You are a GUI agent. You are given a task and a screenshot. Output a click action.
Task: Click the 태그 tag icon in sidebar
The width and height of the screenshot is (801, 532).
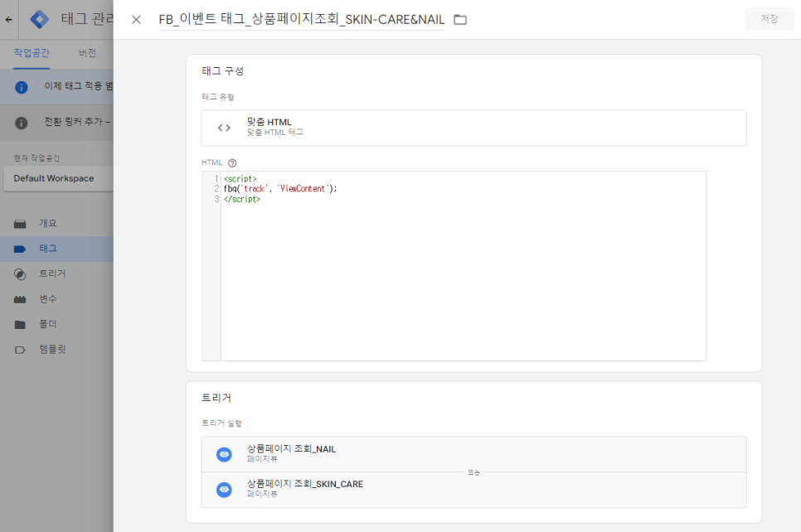click(20, 249)
